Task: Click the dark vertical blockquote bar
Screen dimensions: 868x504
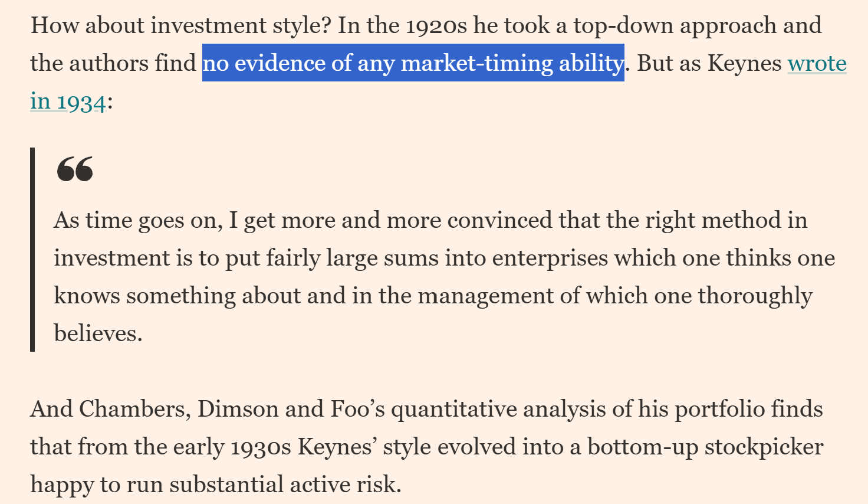Action: pyautogui.click(x=33, y=249)
